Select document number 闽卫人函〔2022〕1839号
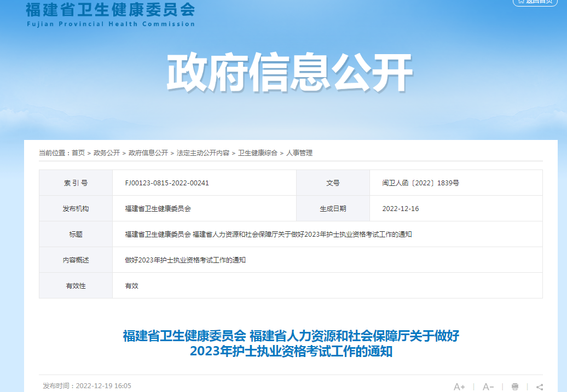This screenshot has height=392, width=567. (420, 183)
